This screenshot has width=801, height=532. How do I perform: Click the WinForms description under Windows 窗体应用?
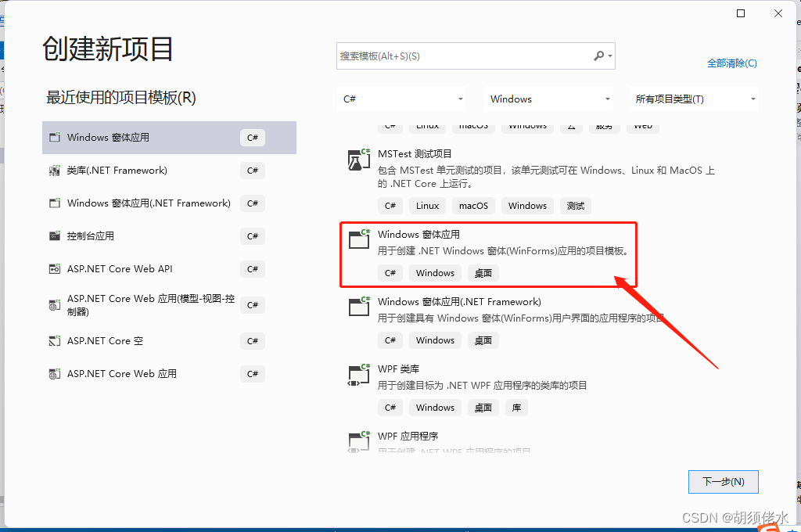click(505, 250)
